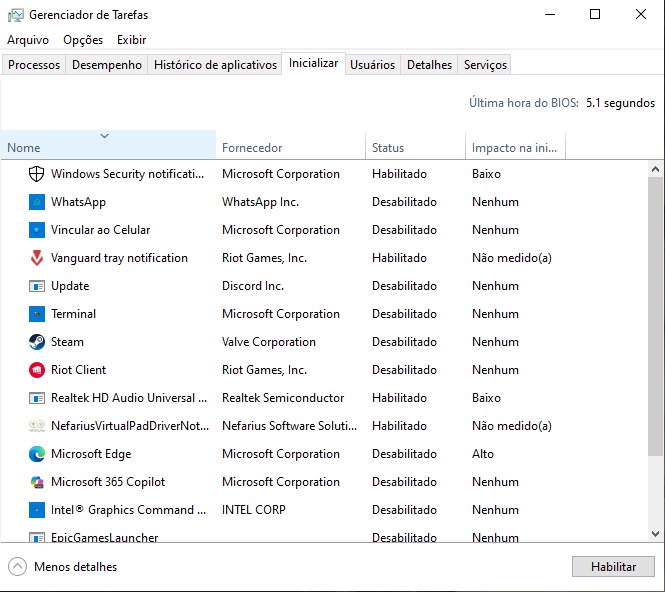Click the 5.1 segundos BIOS time

[x=620, y=103]
